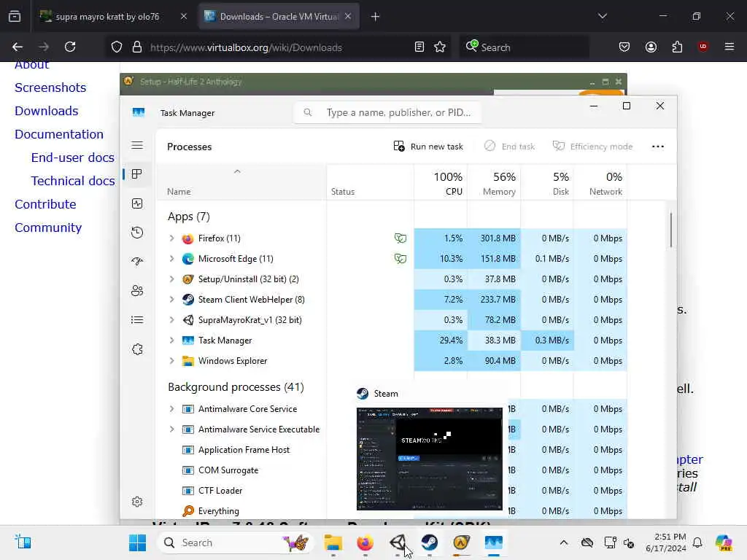Open Performance page in Task Manager sidebar
Viewport: 747px width, 560px height.
(x=137, y=204)
